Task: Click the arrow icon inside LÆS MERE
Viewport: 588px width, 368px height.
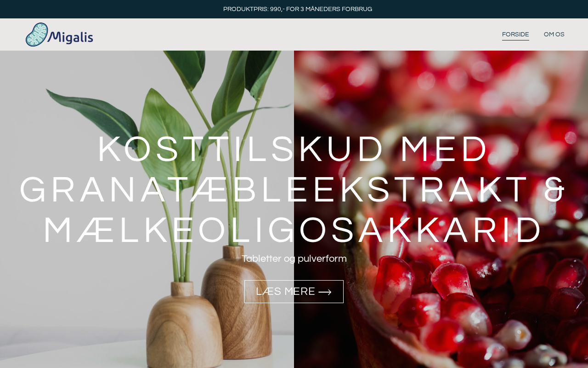Action: click(x=325, y=292)
